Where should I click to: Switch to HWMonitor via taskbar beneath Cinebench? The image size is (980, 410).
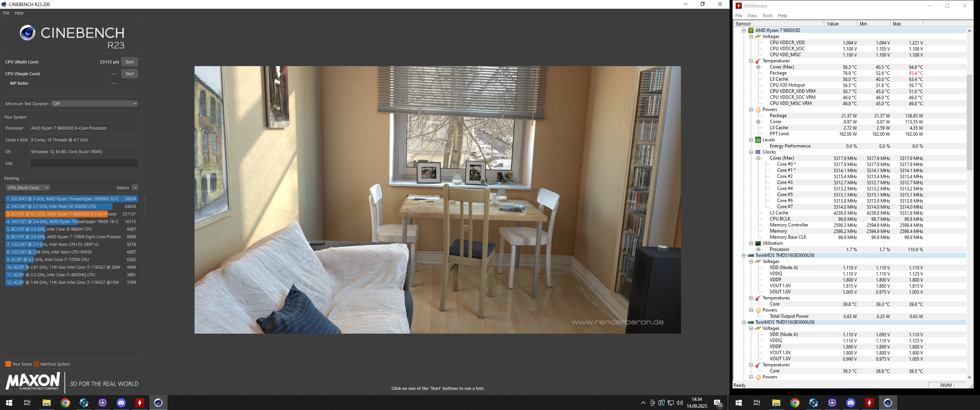pyautogui.click(x=139, y=403)
